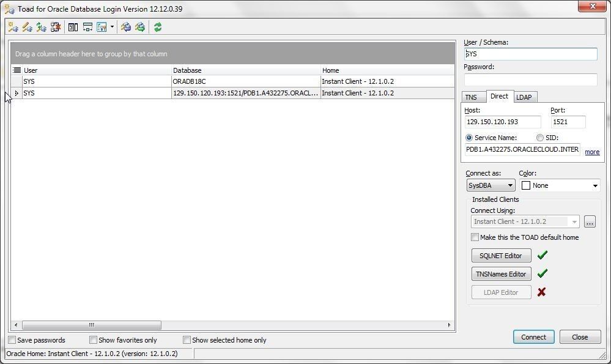This screenshot has width=611, height=364.
Task: Select the 129.150.120.193:1521/PDB1 database cell
Action: [x=246, y=93]
